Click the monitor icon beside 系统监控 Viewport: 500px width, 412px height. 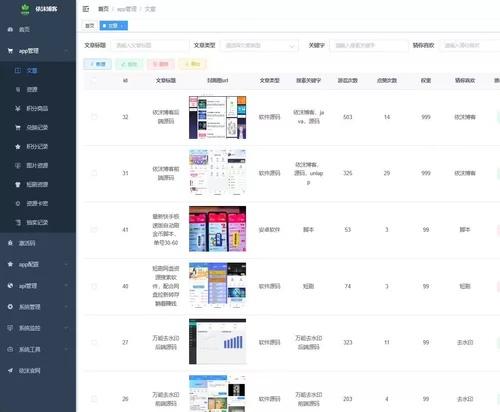[x=10, y=328]
